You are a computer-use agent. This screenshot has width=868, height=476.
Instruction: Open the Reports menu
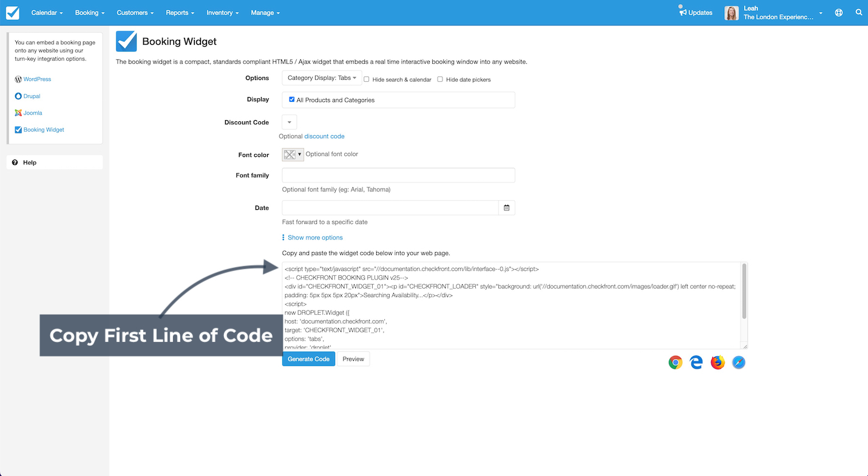click(x=180, y=13)
